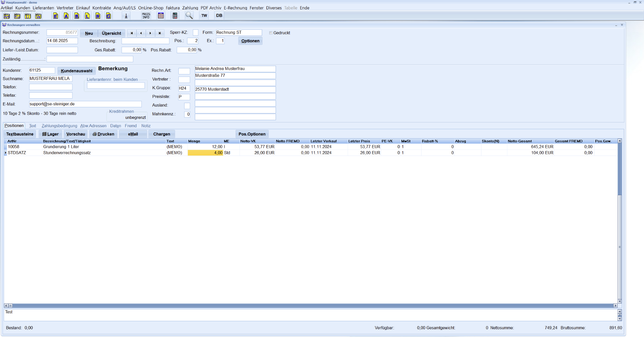Switch to the Zahlungsbedingung tab

click(x=59, y=126)
